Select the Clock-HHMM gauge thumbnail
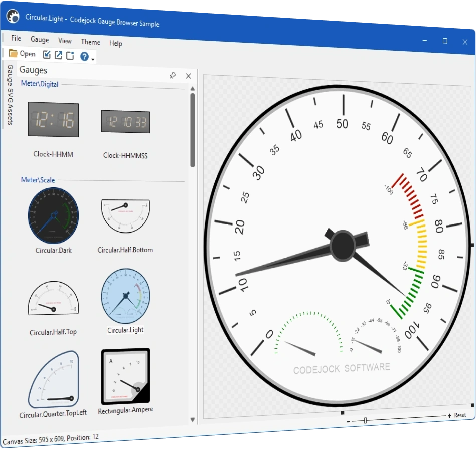Image resolution: width=476 pixels, height=449 pixels. click(53, 120)
